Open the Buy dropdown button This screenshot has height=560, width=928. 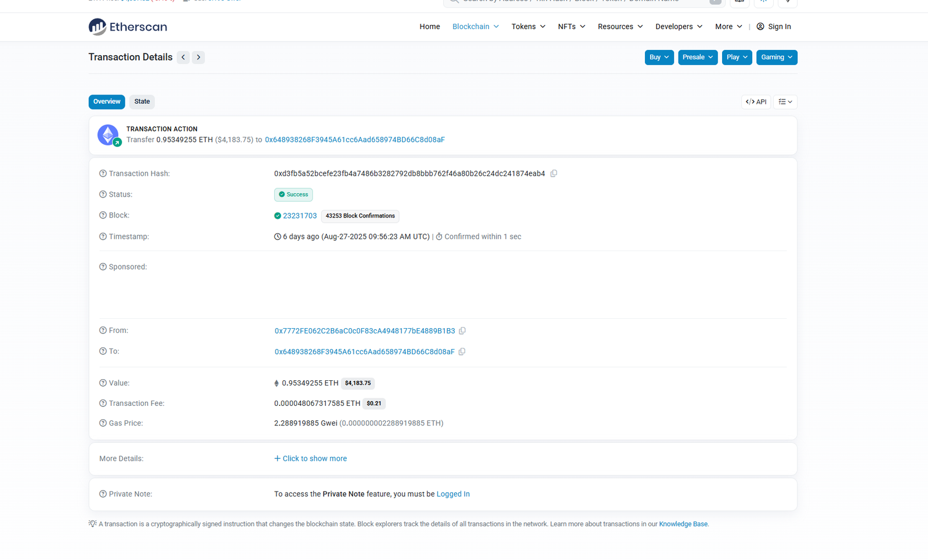click(659, 57)
